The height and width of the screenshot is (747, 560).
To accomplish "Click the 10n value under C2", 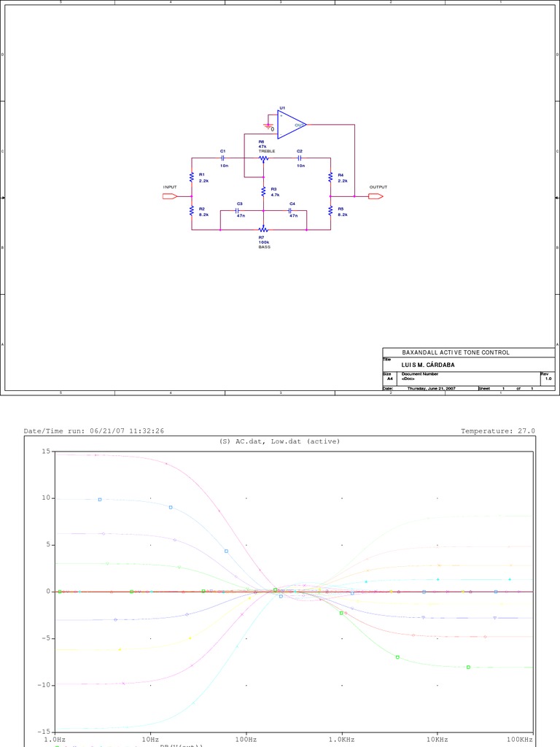I will [301, 166].
